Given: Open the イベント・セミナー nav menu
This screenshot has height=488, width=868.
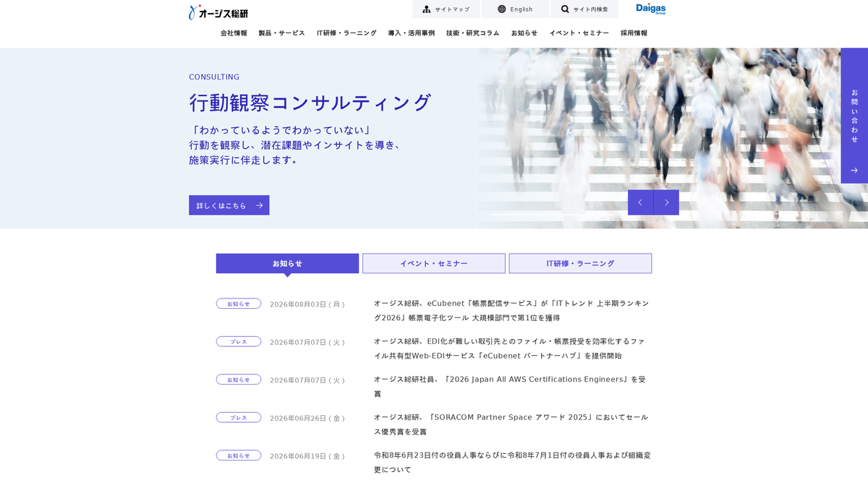Looking at the screenshot, I should tap(579, 33).
